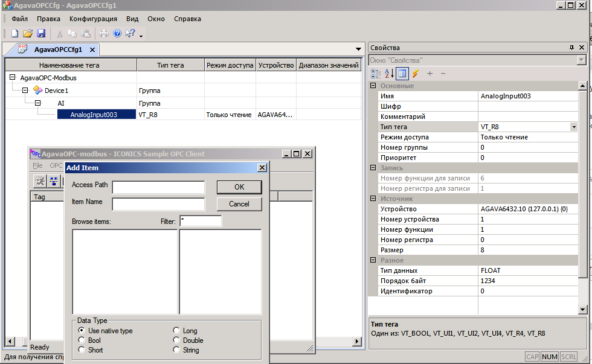Switch properties to categorized view

376,74
